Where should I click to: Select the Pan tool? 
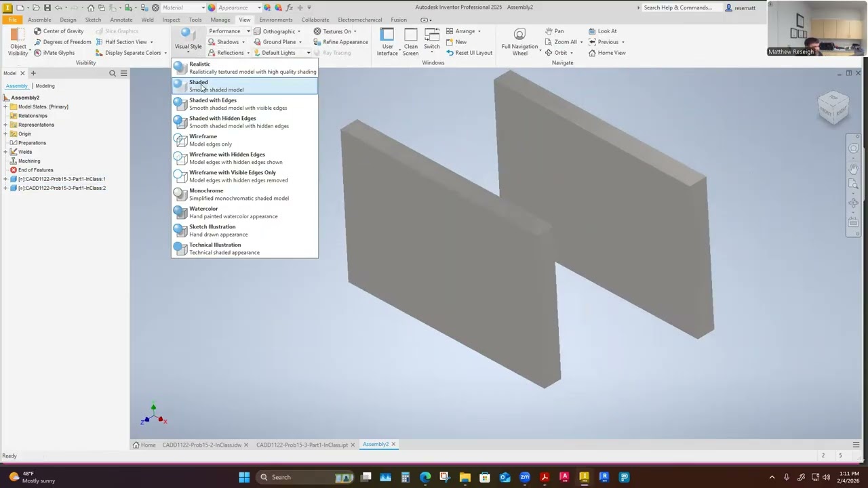(x=554, y=31)
